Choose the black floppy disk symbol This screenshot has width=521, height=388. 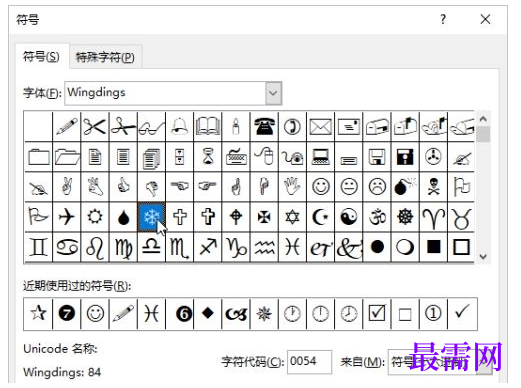tap(405, 157)
